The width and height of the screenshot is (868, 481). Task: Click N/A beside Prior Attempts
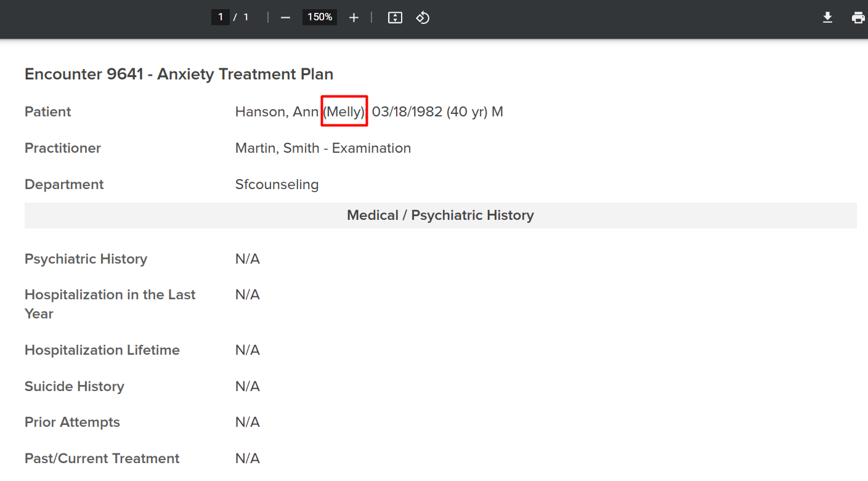248,422
